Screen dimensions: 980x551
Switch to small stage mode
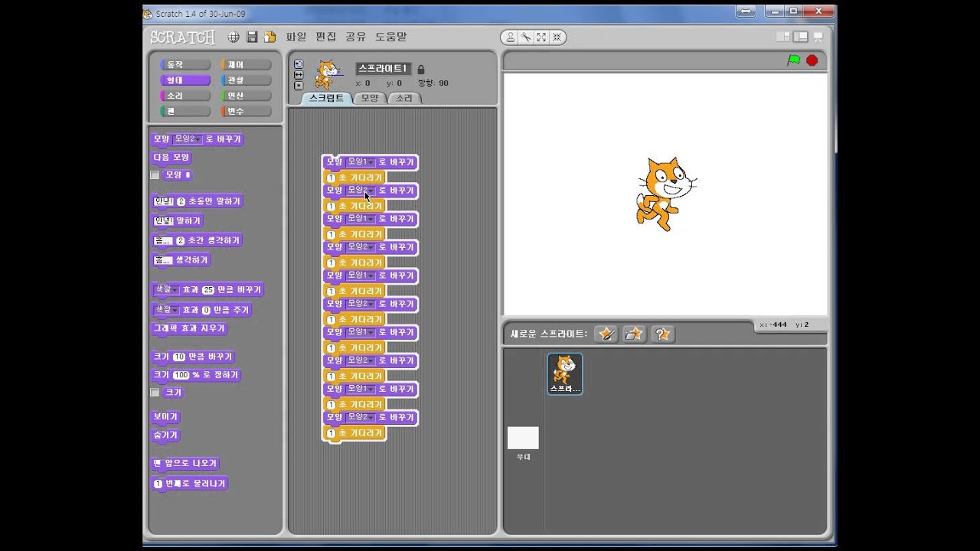click(x=783, y=37)
